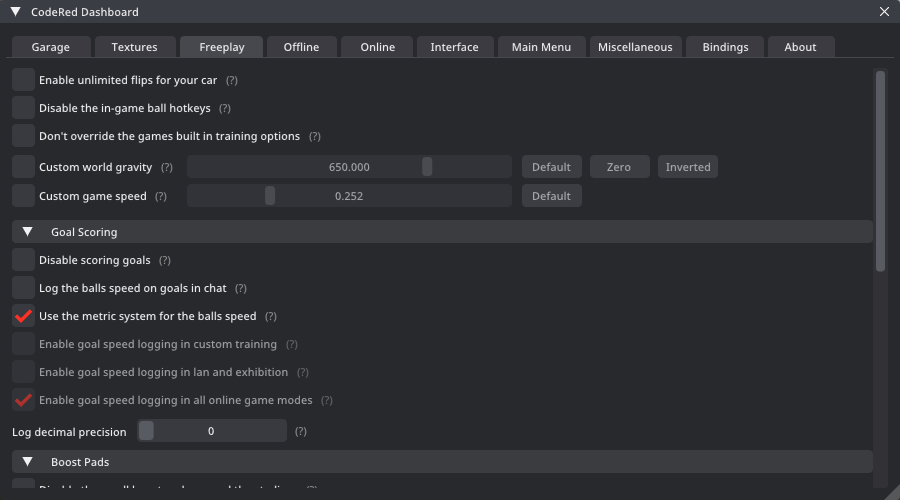
Task: Click help marker for unlimited flips option
Action: point(232,80)
